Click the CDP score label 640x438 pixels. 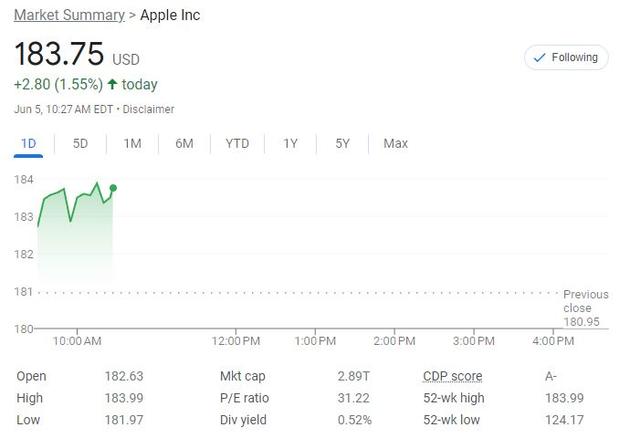452,376
